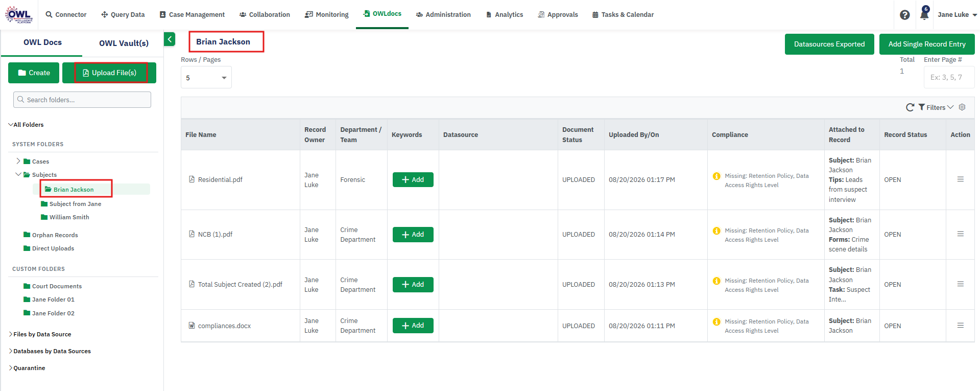Click the PDF file icon for Residential.pdf
This screenshot has height=391, width=980.
[x=192, y=179]
